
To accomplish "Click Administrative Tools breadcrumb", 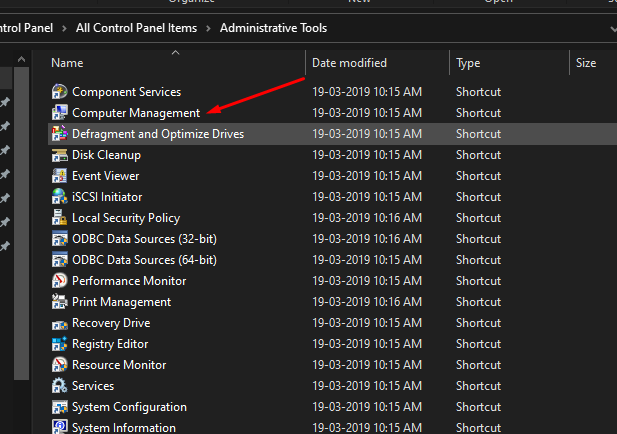I will (x=273, y=28).
